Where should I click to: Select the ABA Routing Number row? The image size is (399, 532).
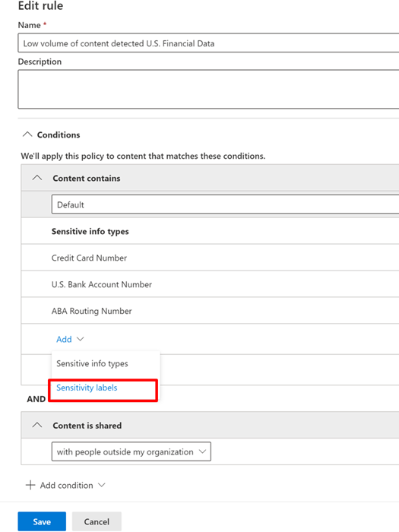[x=210, y=310]
